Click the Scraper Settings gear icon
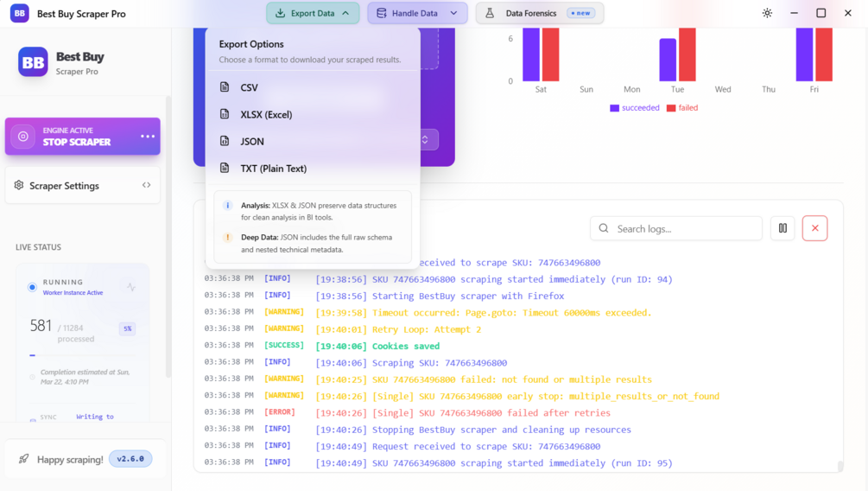This screenshot has width=868, height=491. pos(19,185)
